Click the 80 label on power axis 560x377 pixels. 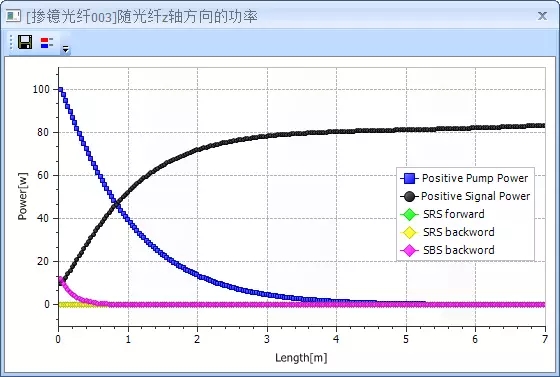[x=43, y=132]
